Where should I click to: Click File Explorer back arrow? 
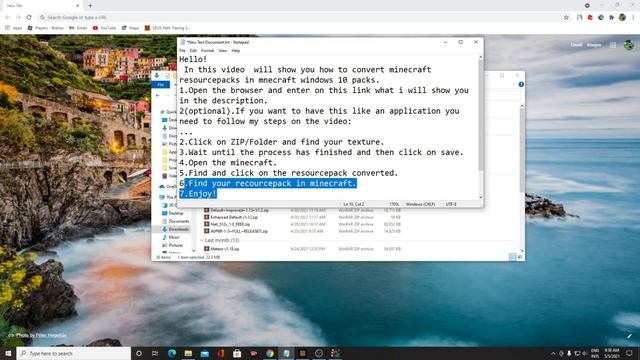158,95
